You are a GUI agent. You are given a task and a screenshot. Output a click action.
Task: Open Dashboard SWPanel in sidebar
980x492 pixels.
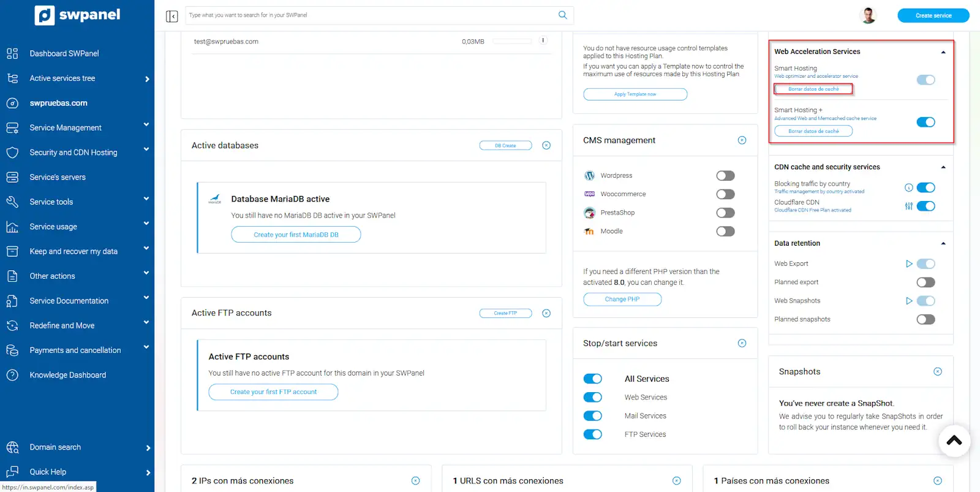[64, 53]
